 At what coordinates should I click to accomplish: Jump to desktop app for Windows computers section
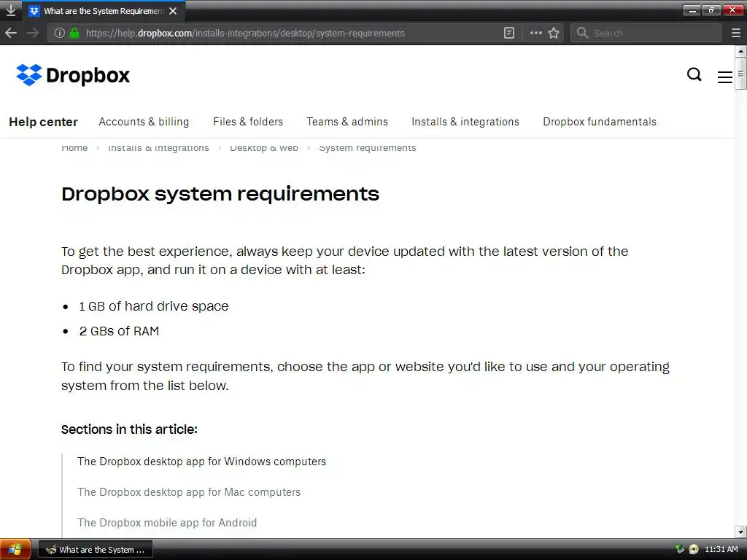[x=201, y=462]
